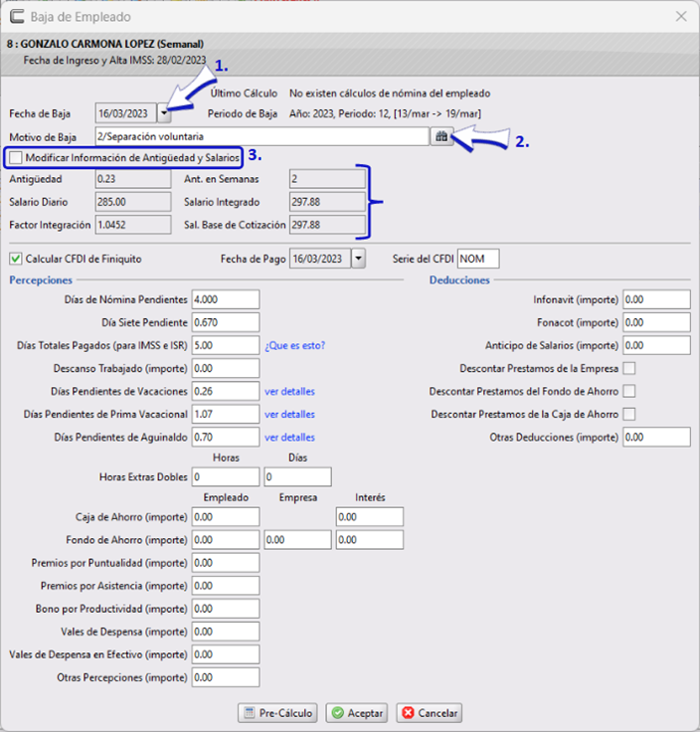Click the Otras Percepciones importe field

point(226,677)
